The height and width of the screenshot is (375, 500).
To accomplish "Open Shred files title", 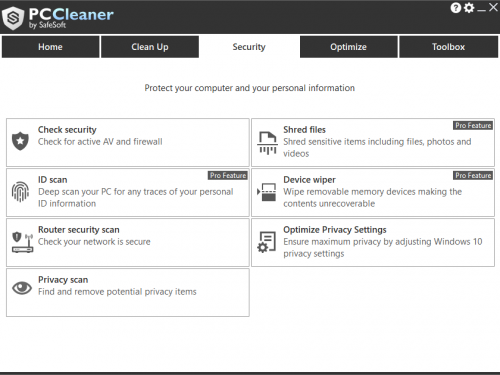I will (304, 130).
